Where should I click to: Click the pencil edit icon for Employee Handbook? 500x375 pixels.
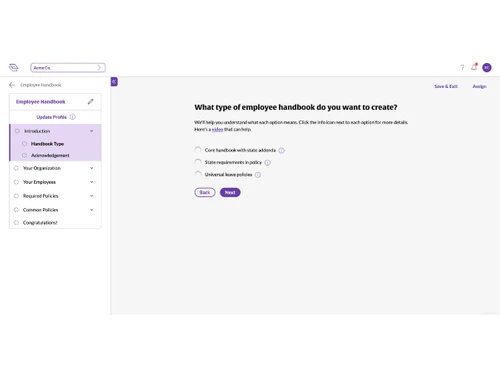point(91,102)
